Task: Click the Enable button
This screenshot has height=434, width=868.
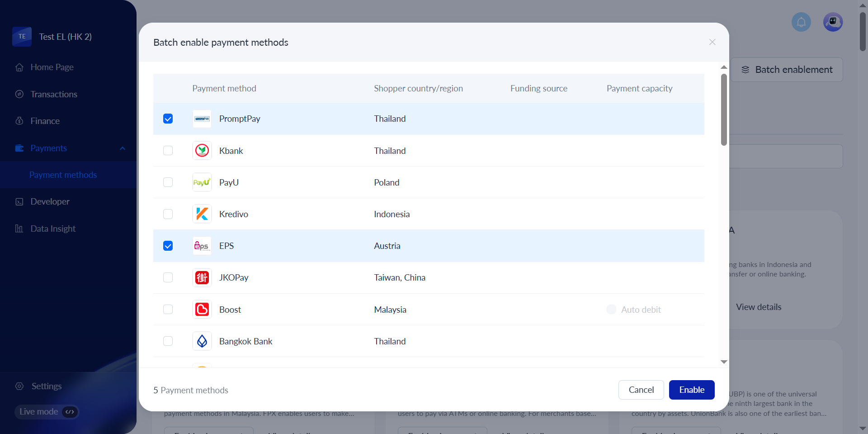Action: pyautogui.click(x=691, y=390)
